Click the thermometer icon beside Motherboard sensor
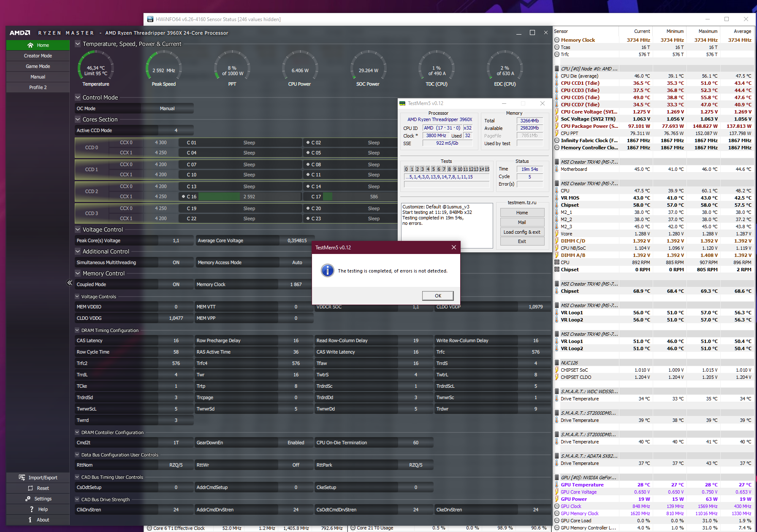This screenshot has height=532, width=757. (557, 169)
